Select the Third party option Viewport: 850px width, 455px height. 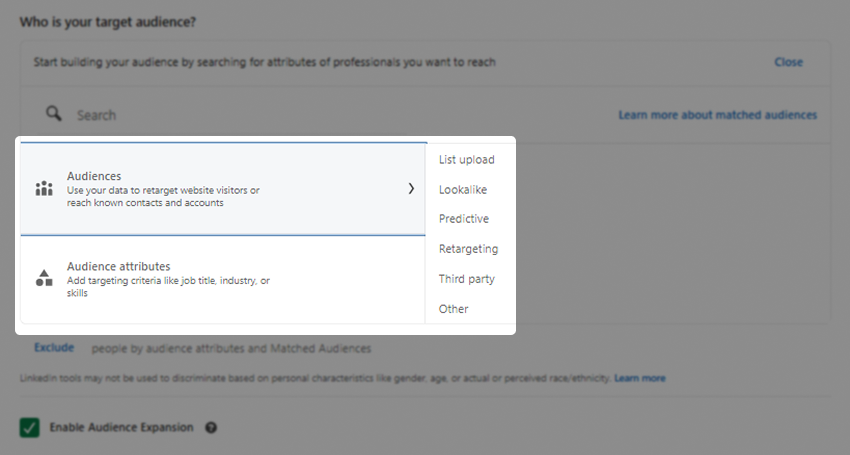(467, 279)
